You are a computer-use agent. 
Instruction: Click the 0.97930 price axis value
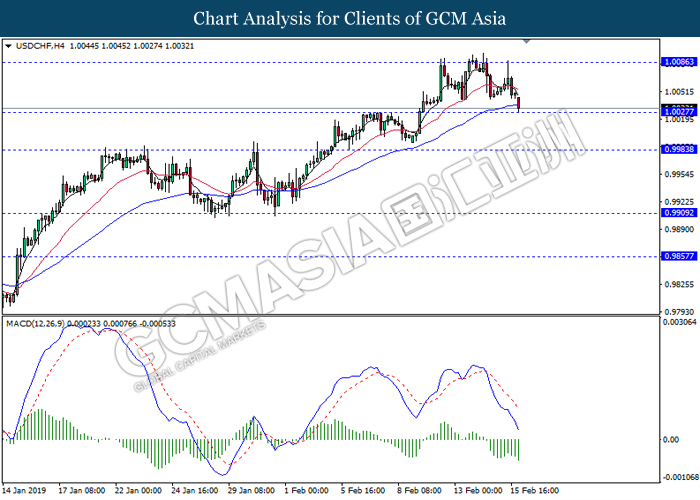point(679,312)
